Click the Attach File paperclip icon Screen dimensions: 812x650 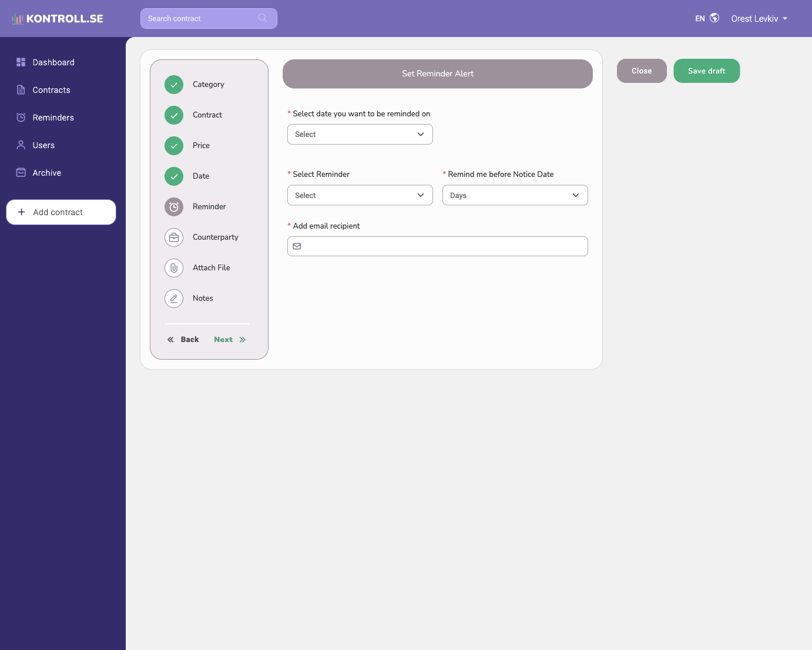[174, 268]
